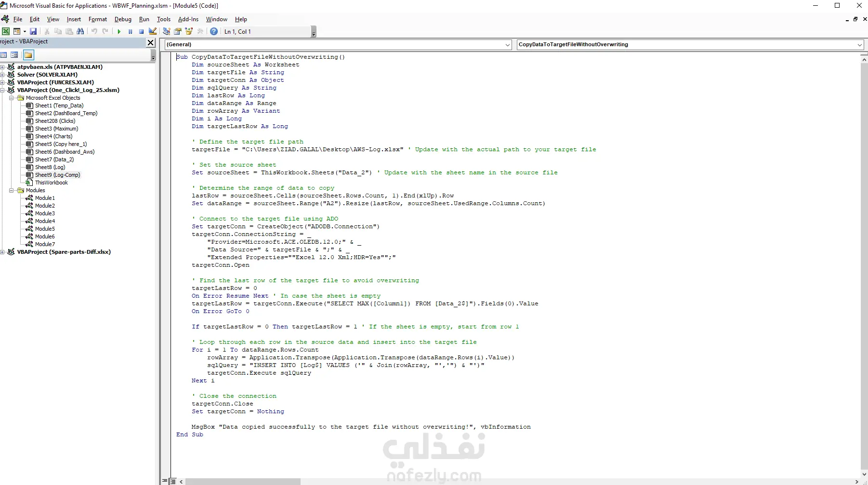Expand the Solver (SOLVER.XLAM) project
The image size is (868, 485).
coord(2,75)
